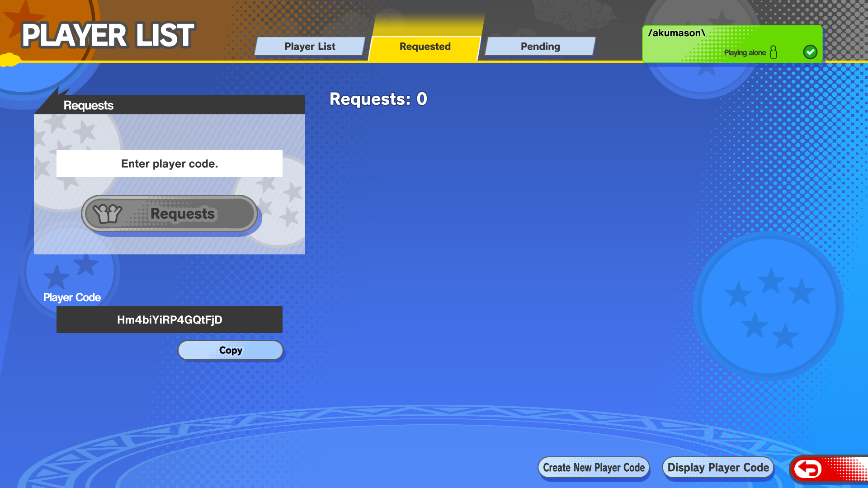Click the friends icon on Requests button
Image resolution: width=868 pixels, height=488 pixels.
click(x=108, y=213)
